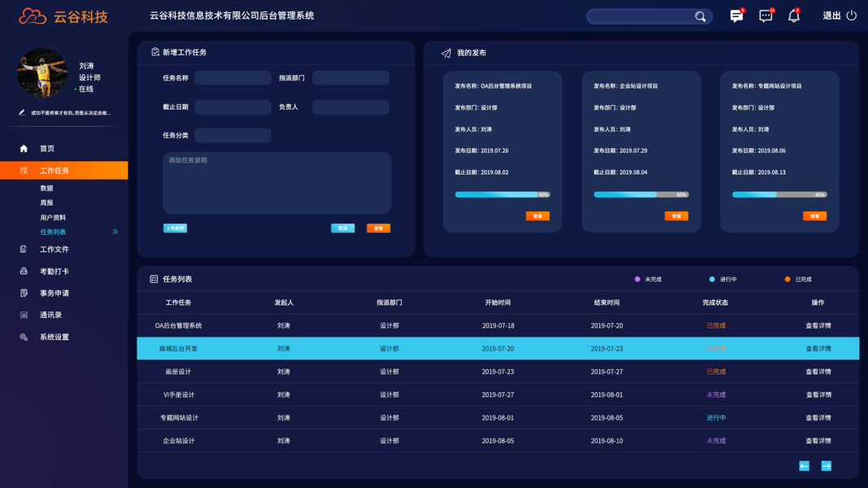Click the 上传附件 button

tap(175, 228)
